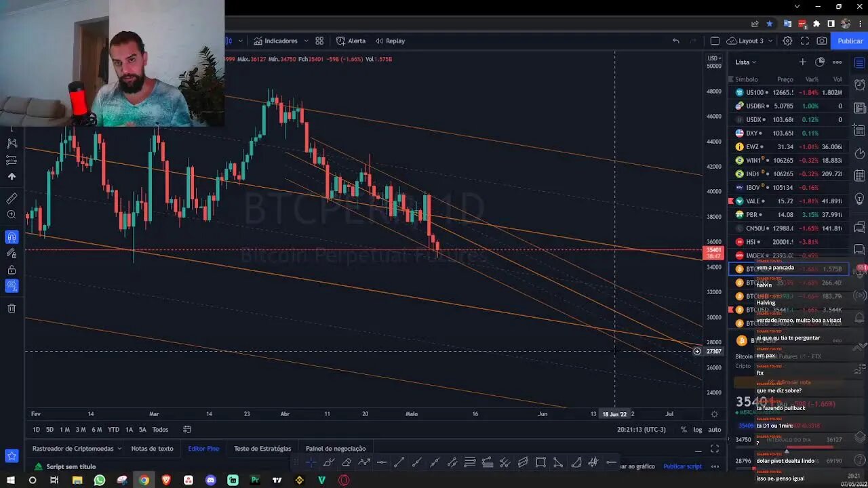Open Pine editor more options ellipsis
The width and height of the screenshot is (868, 488).
coord(715,466)
